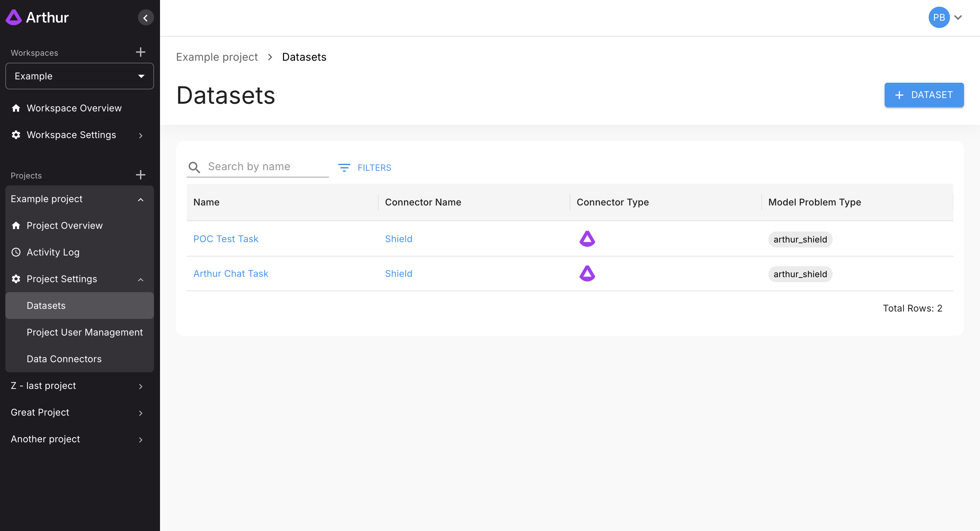Click the Arthur Chat Task connector type icon
980x531 pixels.
click(x=587, y=273)
